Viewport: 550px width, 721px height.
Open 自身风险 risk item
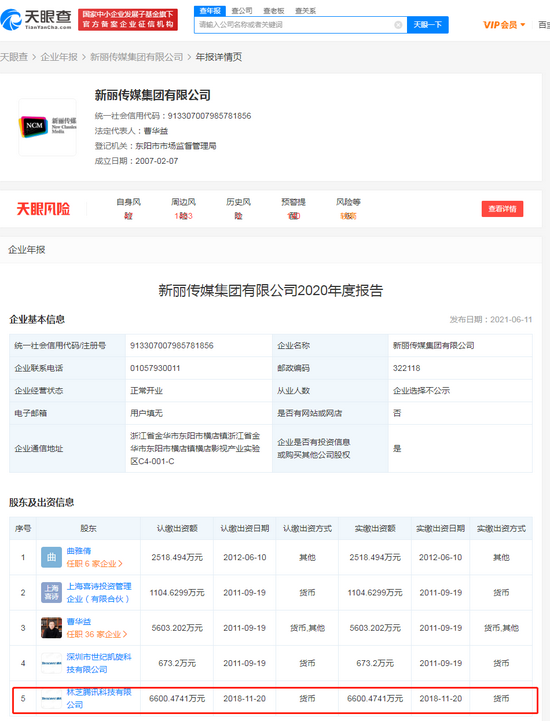(128, 209)
